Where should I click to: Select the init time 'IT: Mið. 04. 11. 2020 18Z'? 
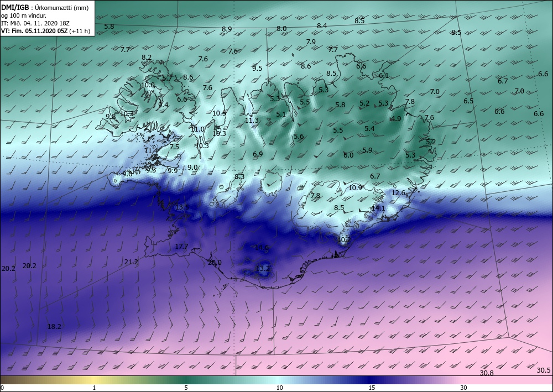click(x=35, y=23)
